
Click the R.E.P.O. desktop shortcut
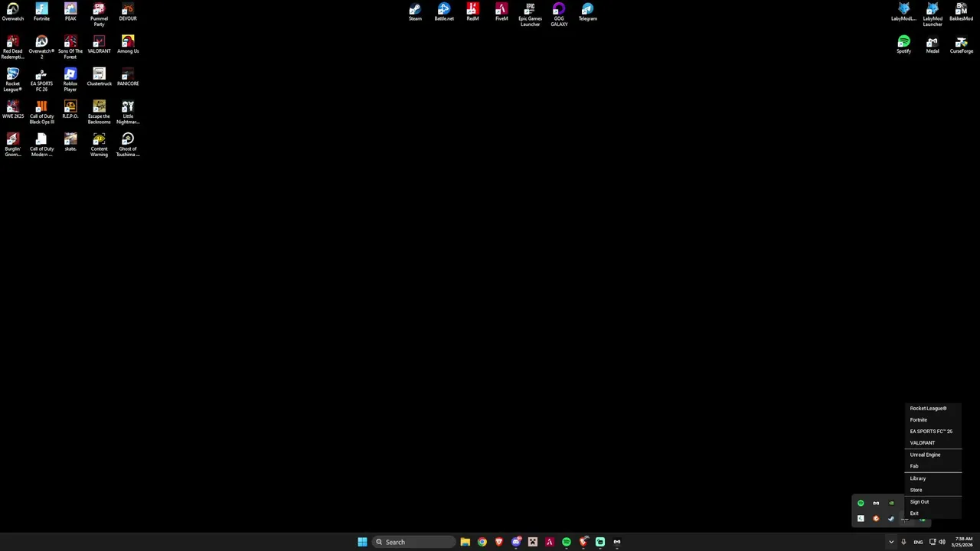pyautogui.click(x=70, y=110)
